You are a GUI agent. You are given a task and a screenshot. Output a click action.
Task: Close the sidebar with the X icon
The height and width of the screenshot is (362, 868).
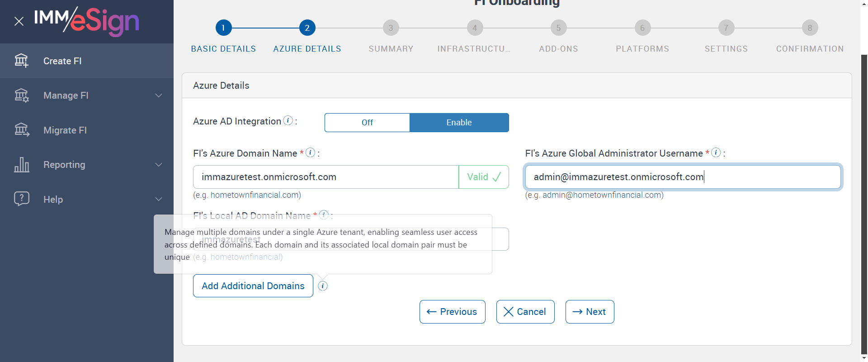coord(19,21)
